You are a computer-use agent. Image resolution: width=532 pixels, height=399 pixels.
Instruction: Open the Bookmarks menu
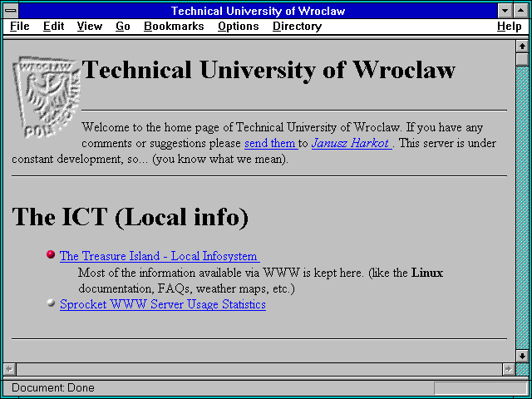tap(174, 27)
